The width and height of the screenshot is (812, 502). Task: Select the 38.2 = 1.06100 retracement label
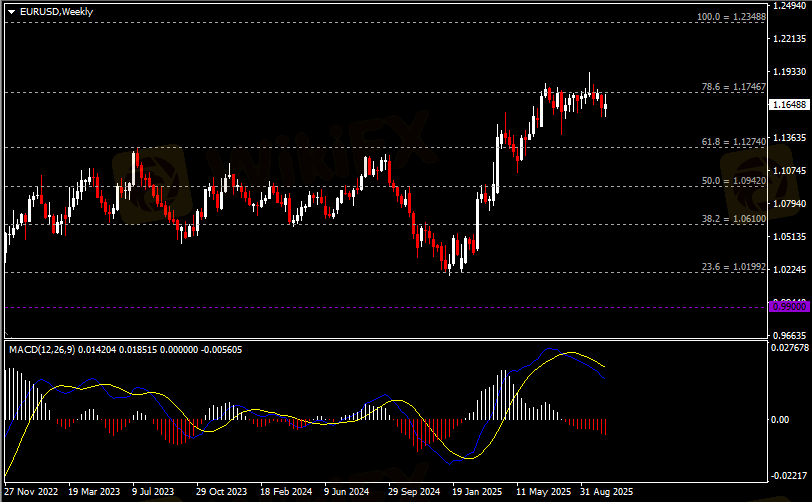(x=733, y=219)
